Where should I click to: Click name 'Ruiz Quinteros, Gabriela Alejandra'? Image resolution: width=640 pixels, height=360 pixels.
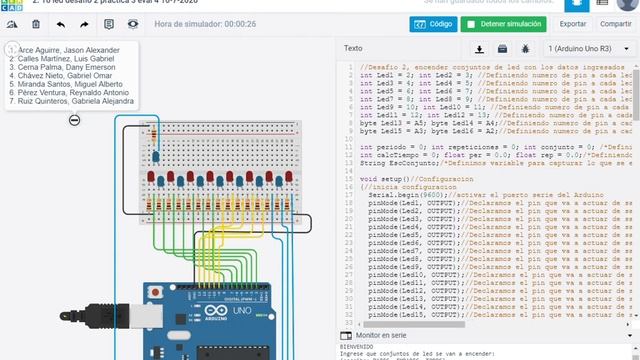(76, 101)
